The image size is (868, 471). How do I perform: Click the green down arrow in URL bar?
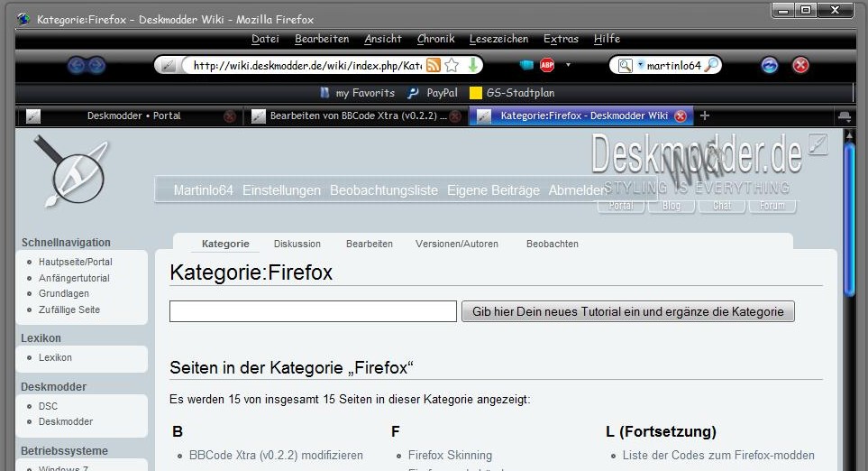pos(472,65)
